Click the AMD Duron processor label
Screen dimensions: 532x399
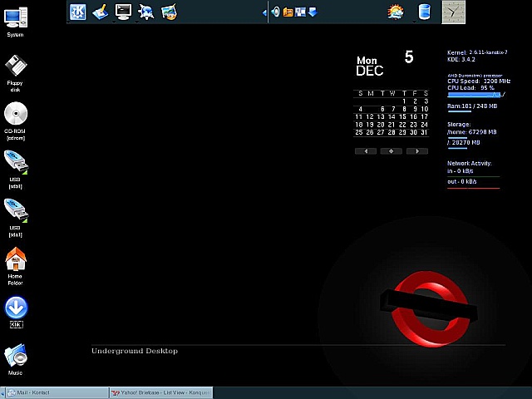(475, 76)
